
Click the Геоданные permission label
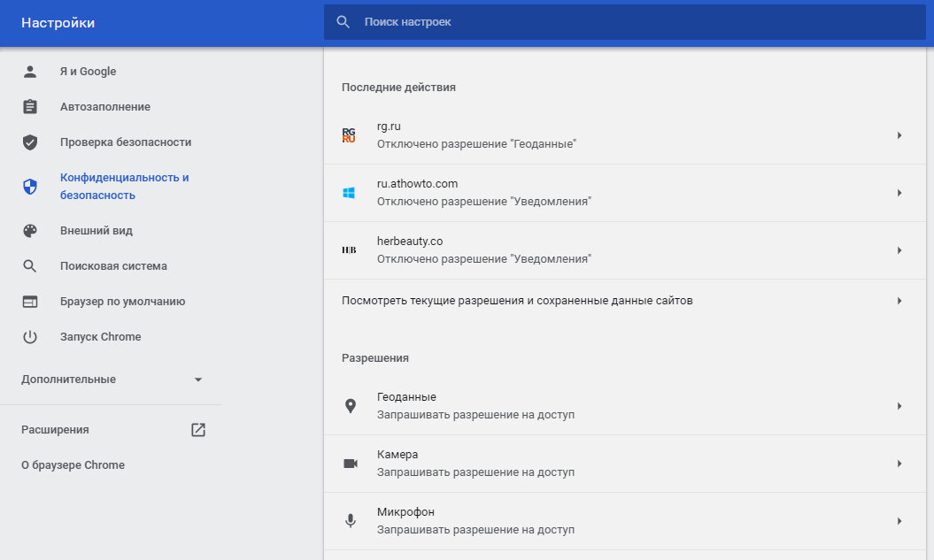(407, 397)
